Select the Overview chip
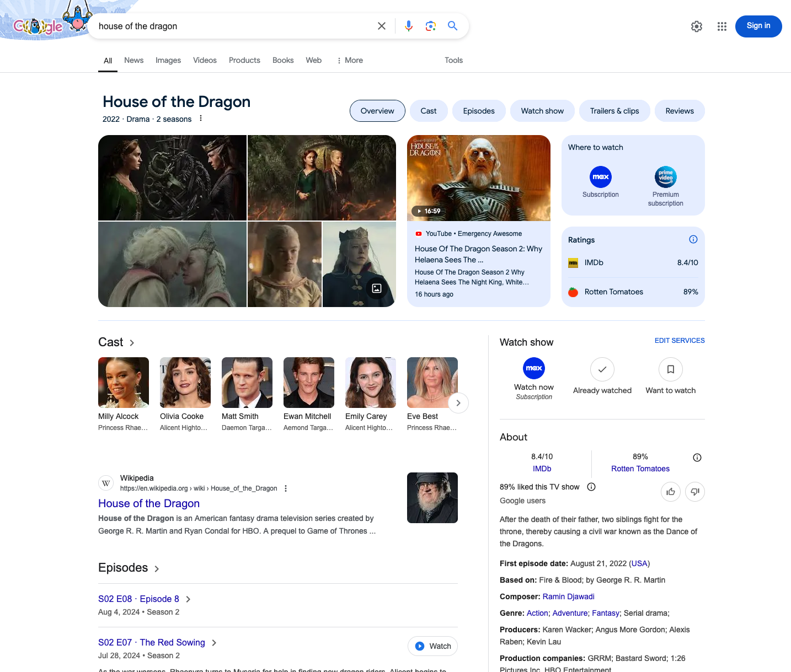791x672 pixels. point(377,111)
